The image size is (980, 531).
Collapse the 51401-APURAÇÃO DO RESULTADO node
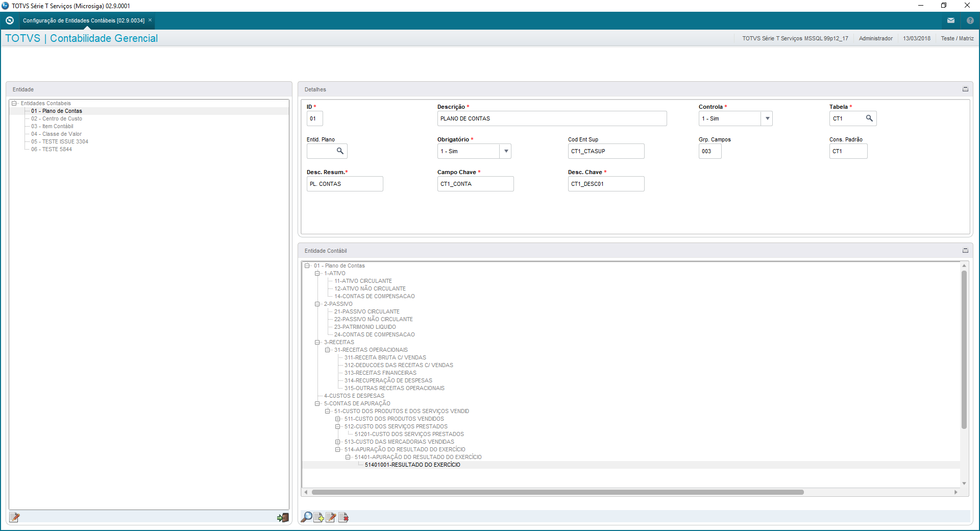pos(348,457)
